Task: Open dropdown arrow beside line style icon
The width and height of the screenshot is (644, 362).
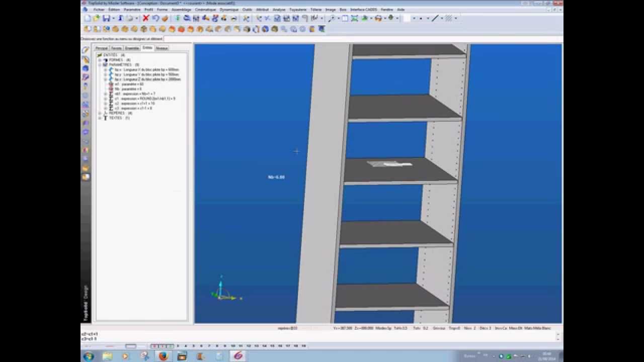Action: [442, 18]
